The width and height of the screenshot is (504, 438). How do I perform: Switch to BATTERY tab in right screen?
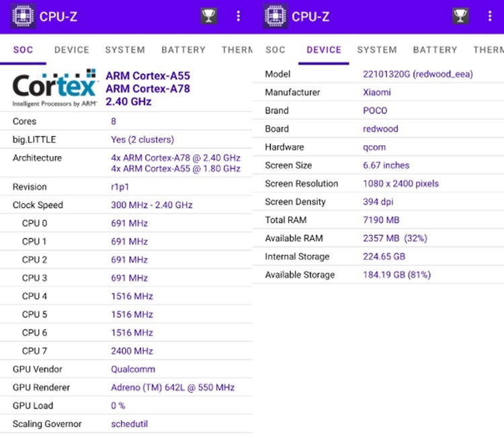tap(435, 50)
